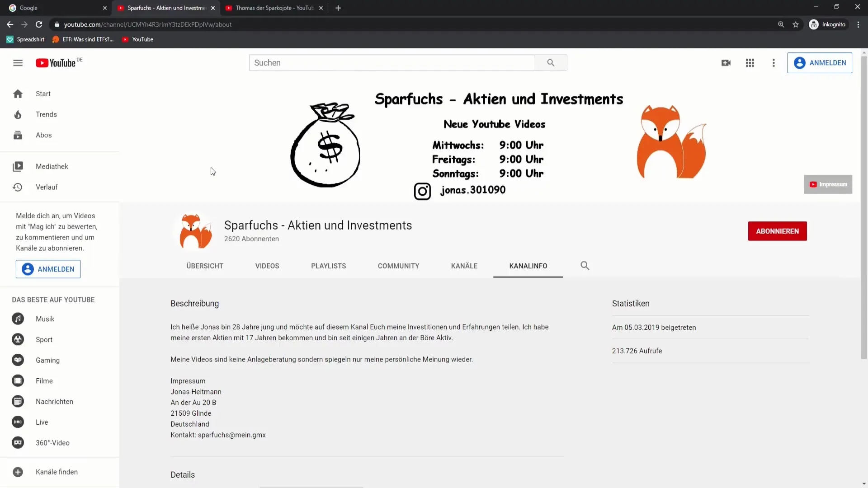Click the Nachrichten icon in sidebar

18,401
